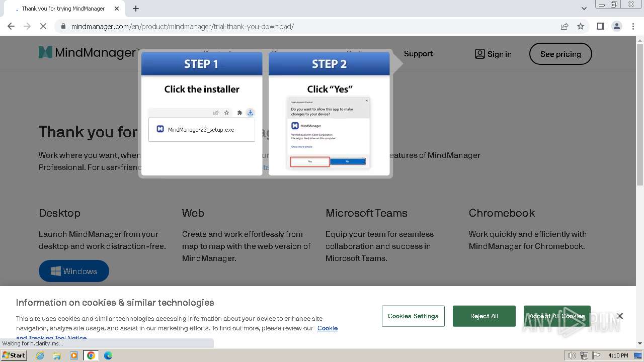Launch Microsoft Edge from taskbar
The image size is (644, 362).
click(x=108, y=355)
